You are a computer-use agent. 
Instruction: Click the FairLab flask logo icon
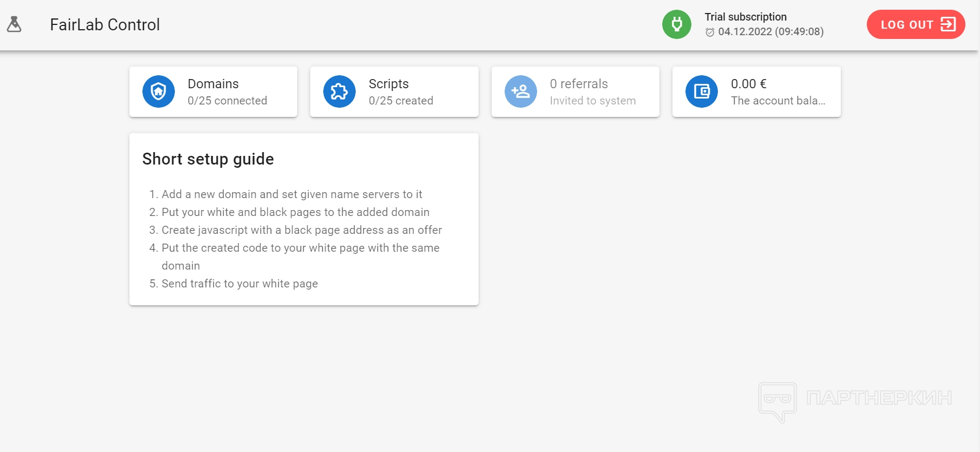14,24
